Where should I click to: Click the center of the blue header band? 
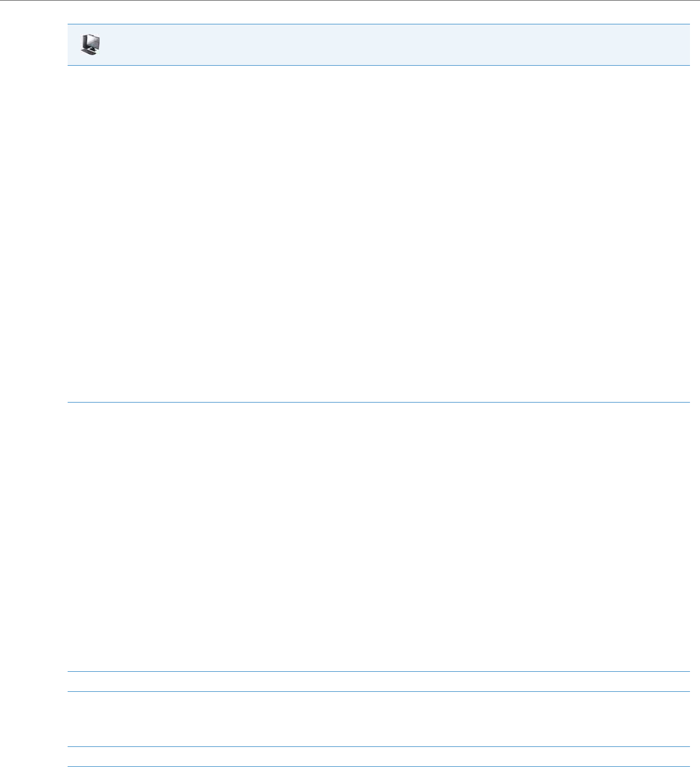click(x=378, y=44)
